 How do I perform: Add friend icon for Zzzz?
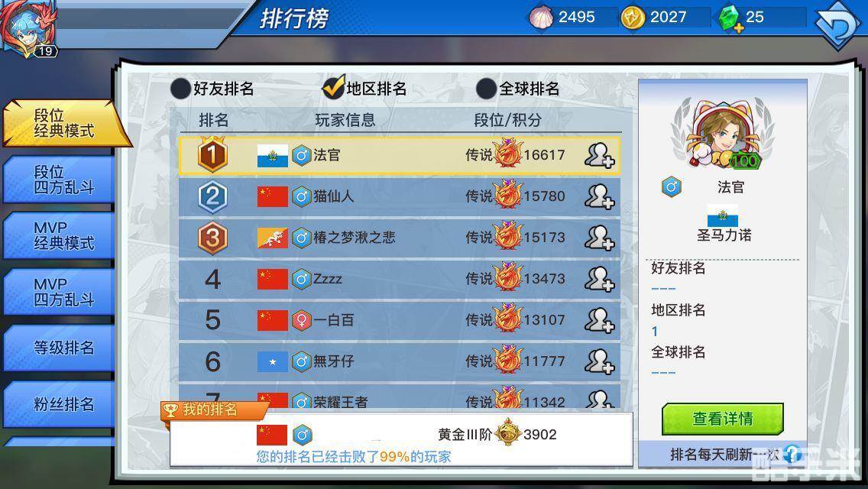pos(600,279)
